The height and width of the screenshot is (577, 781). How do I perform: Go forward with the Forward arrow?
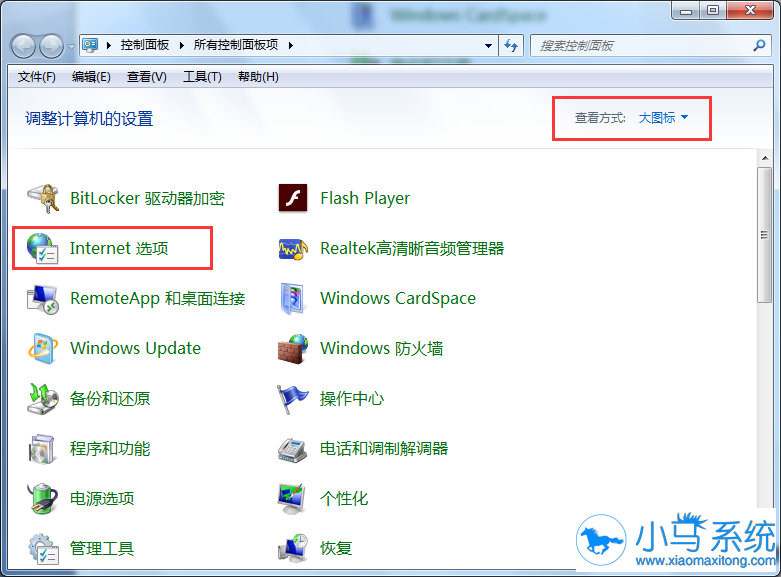51,46
